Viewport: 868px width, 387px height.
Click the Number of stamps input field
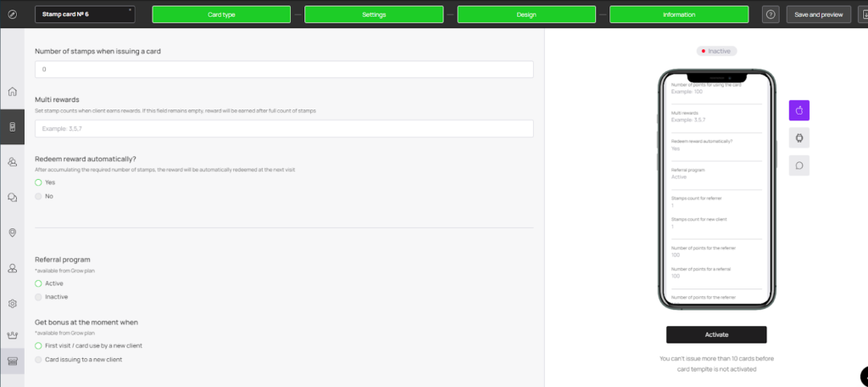284,70
